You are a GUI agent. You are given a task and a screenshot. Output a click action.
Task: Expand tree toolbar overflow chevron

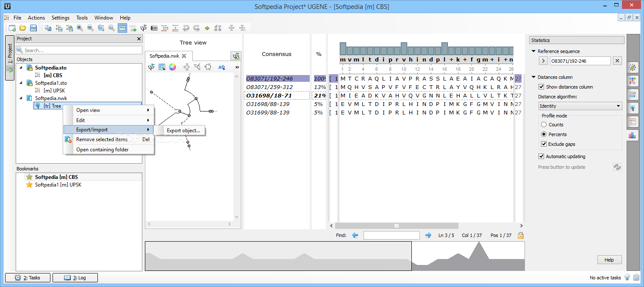coord(237,67)
